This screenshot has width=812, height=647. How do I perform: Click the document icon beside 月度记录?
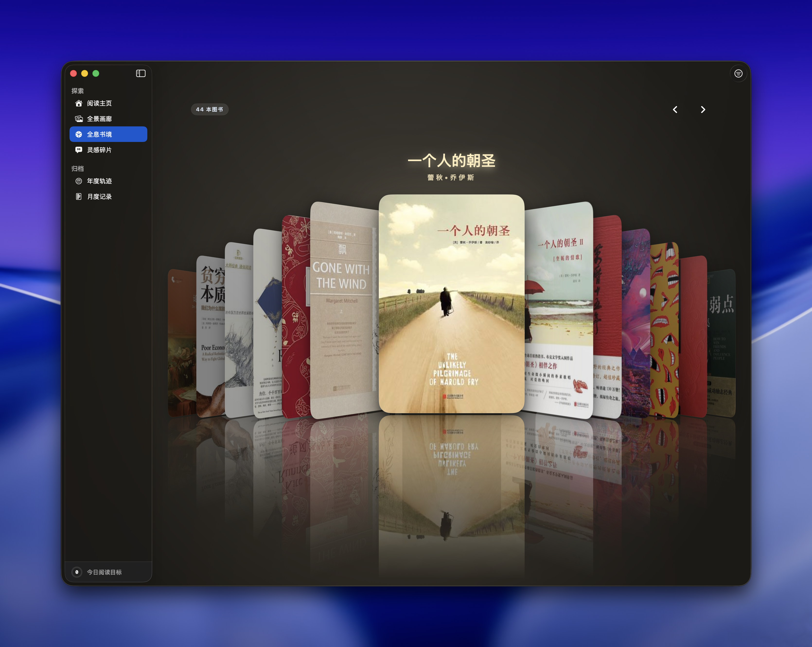tap(79, 197)
